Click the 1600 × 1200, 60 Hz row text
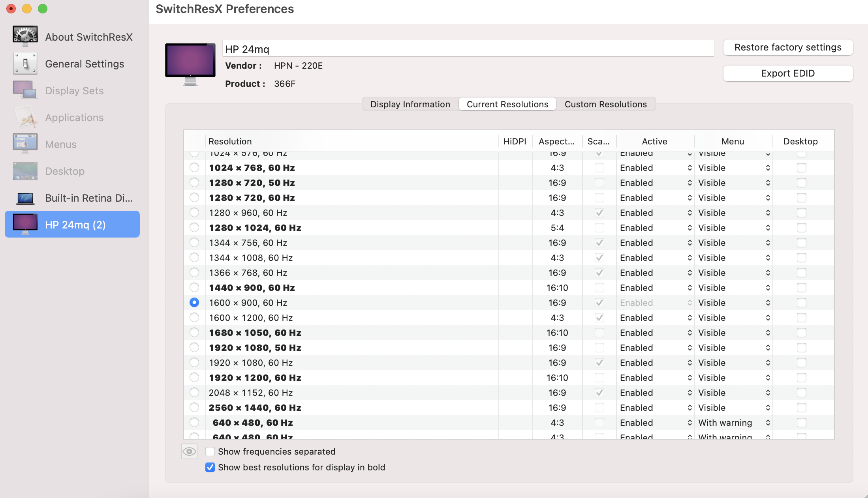The image size is (868, 498). (x=251, y=318)
